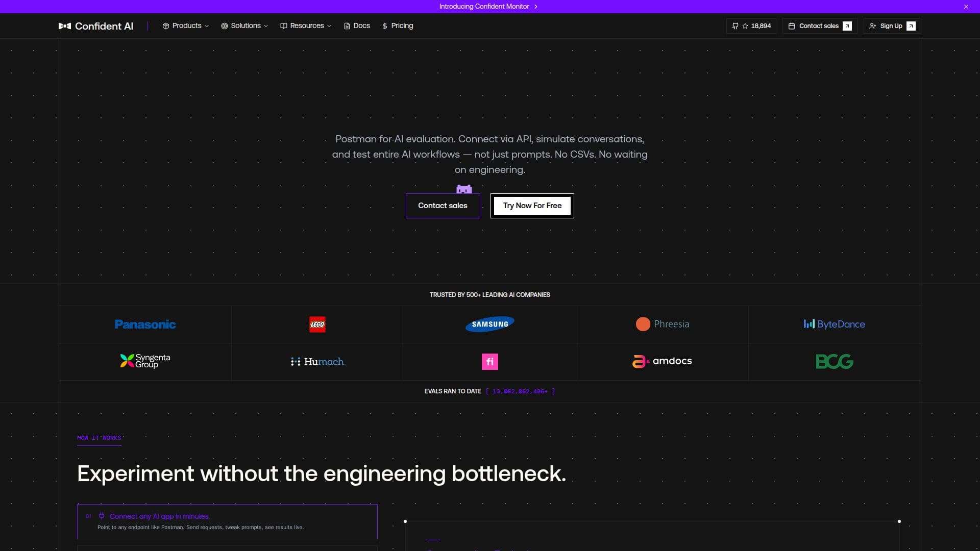980x551 pixels.
Task: Click the purple mascot icon above buttons
Action: point(464,189)
